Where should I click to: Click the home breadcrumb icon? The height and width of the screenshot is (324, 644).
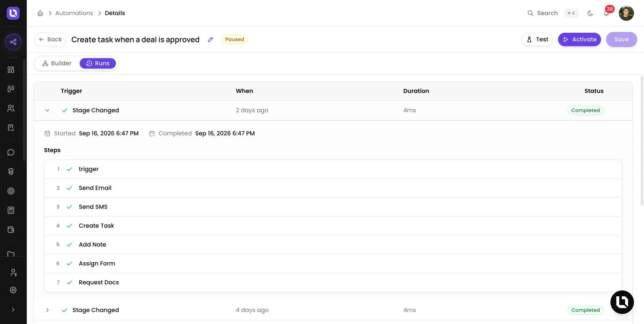[x=40, y=13]
